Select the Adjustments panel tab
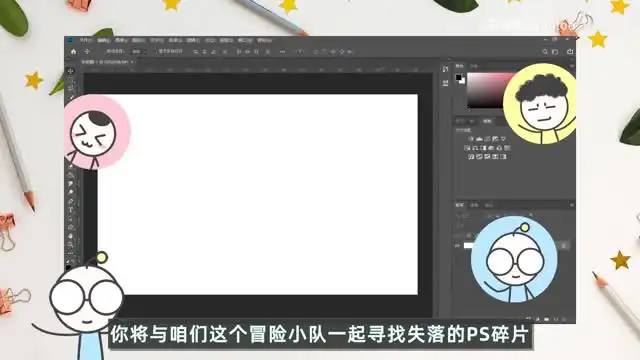 pos(487,121)
